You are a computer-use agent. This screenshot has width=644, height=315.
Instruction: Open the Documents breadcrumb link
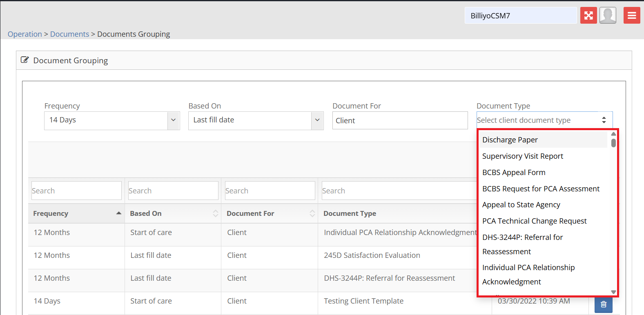click(69, 34)
